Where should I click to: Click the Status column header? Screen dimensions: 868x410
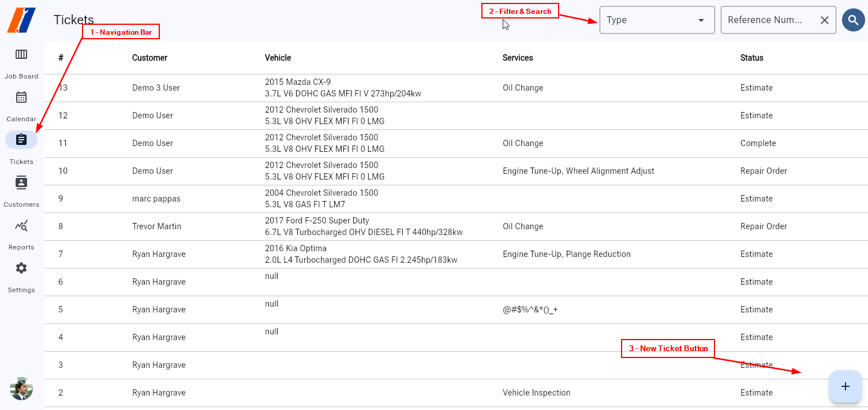(751, 58)
